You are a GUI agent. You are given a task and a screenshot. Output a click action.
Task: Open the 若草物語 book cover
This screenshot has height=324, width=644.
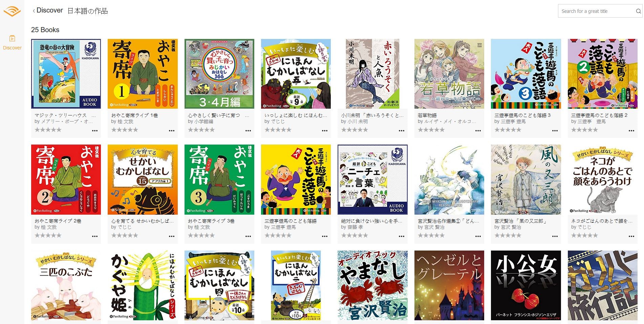coord(449,74)
